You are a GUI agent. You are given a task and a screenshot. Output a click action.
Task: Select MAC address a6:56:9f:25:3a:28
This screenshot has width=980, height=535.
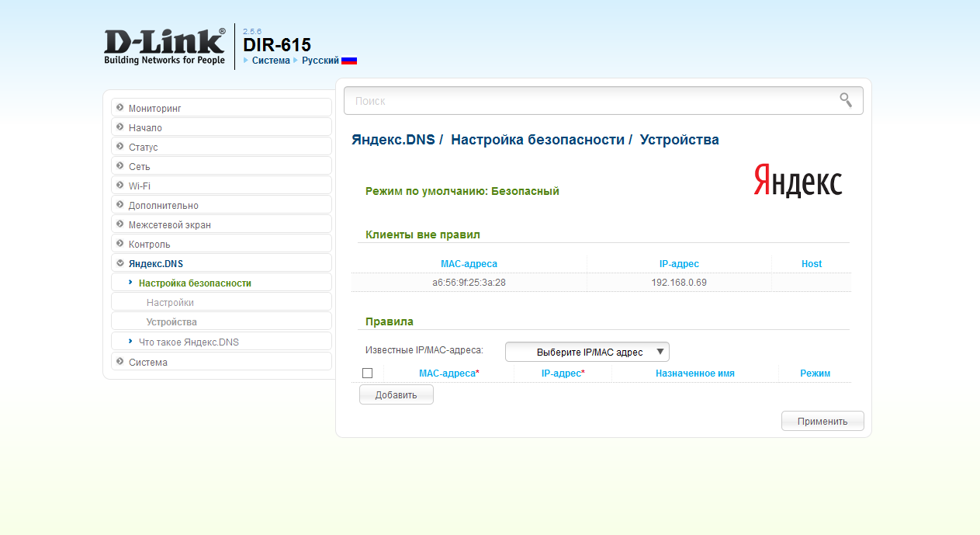(x=469, y=283)
